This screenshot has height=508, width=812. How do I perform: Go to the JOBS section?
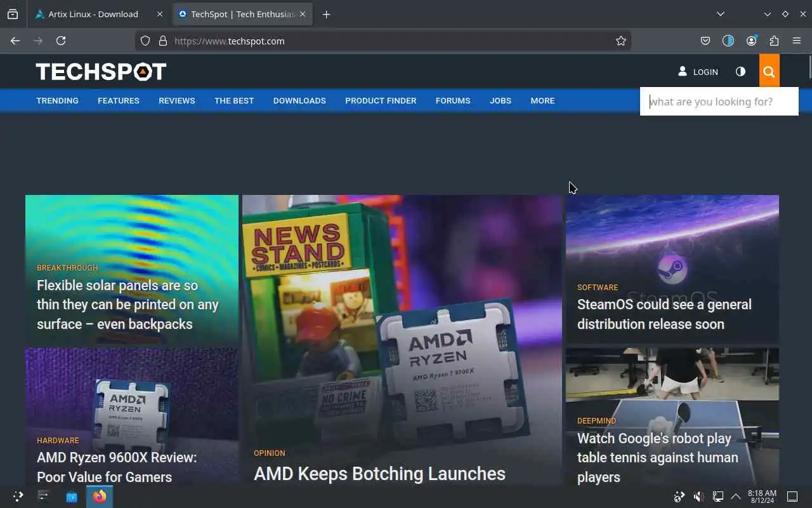coord(501,100)
